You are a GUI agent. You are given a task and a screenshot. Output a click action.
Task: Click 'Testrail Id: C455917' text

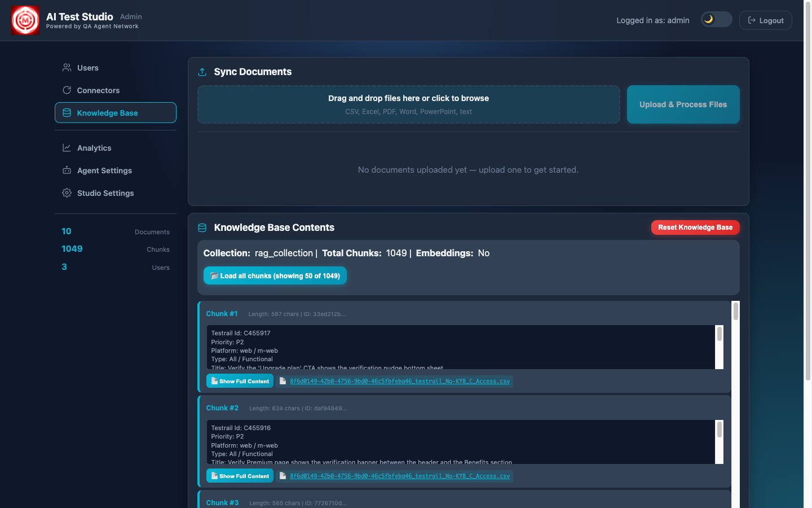241,333
